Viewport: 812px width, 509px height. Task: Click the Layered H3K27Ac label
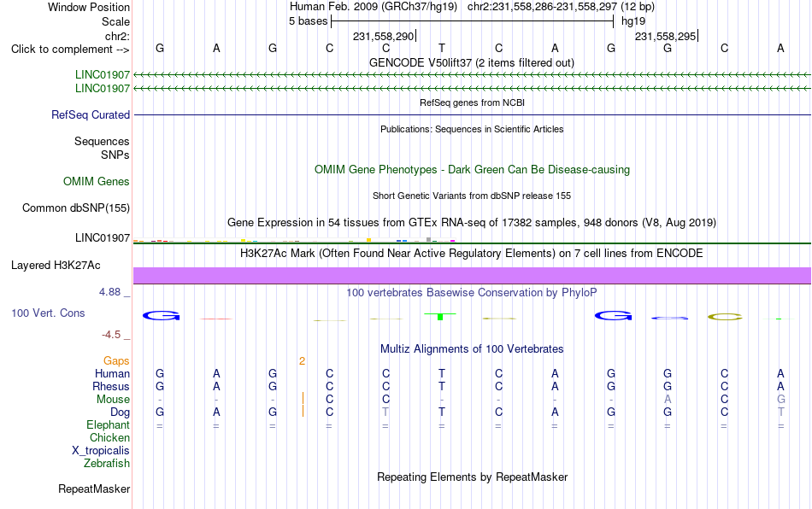click(x=56, y=266)
